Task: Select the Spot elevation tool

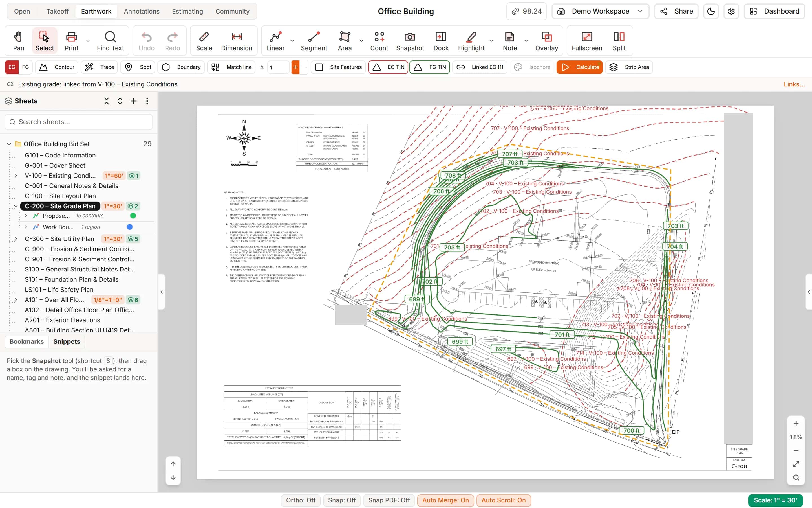Action: pos(138,67)
